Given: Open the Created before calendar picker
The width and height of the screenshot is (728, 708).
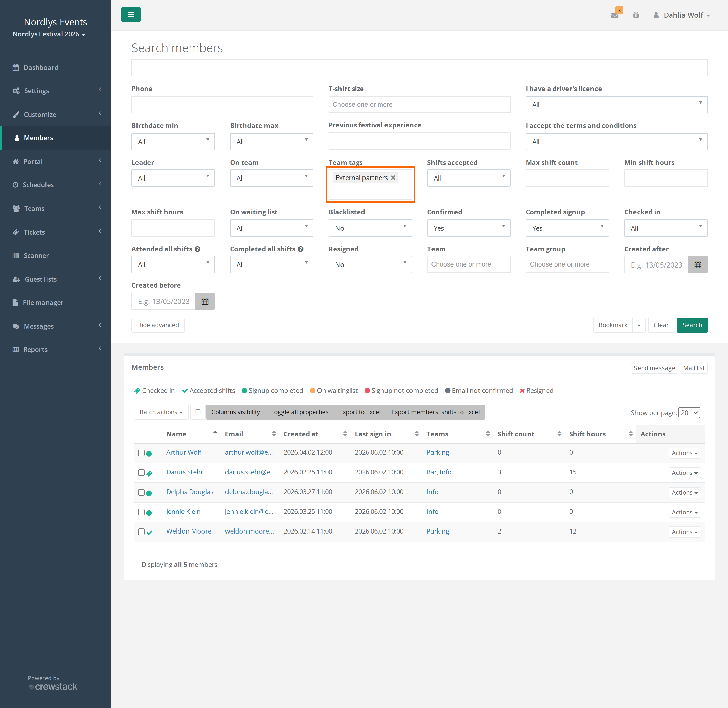Looking at the screenshot, I should point(205,301).
